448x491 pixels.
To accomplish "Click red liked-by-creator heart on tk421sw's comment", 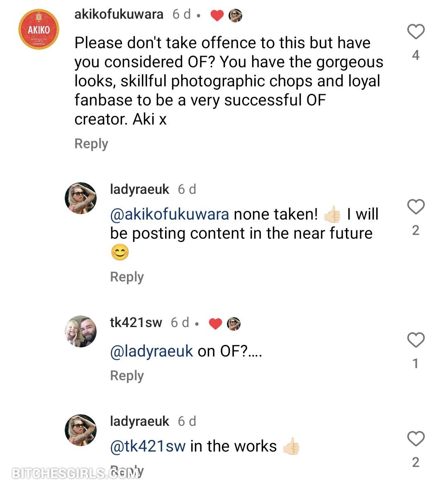I will click(215, 324).
